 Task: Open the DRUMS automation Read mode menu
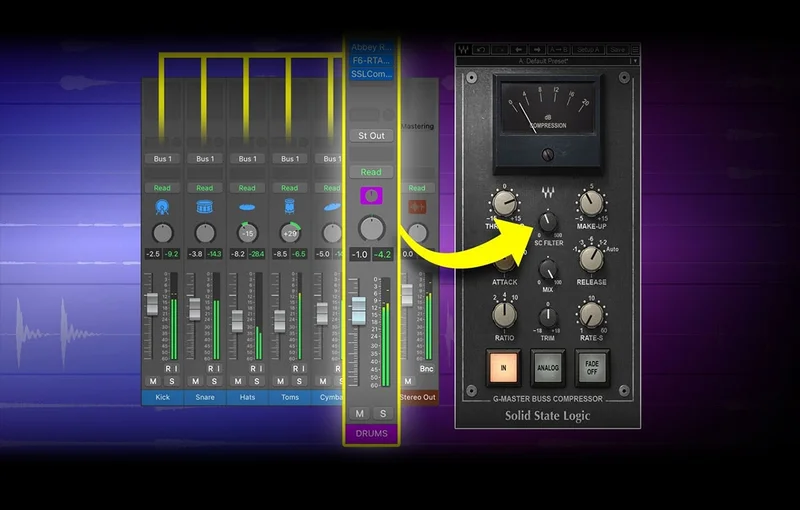(x=371, y=172)
